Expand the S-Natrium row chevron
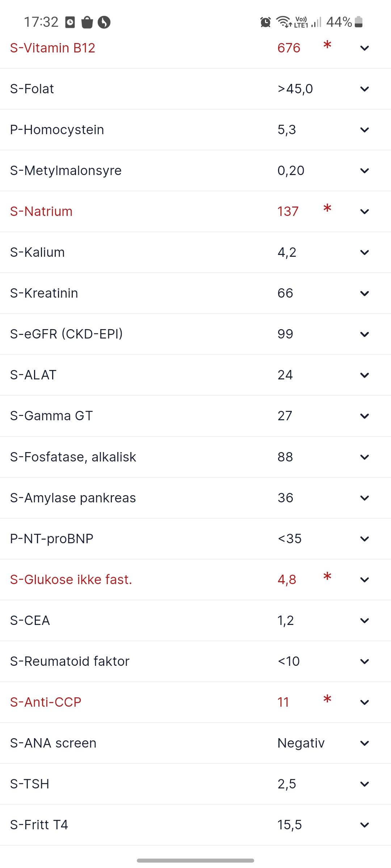 [365, 212]
